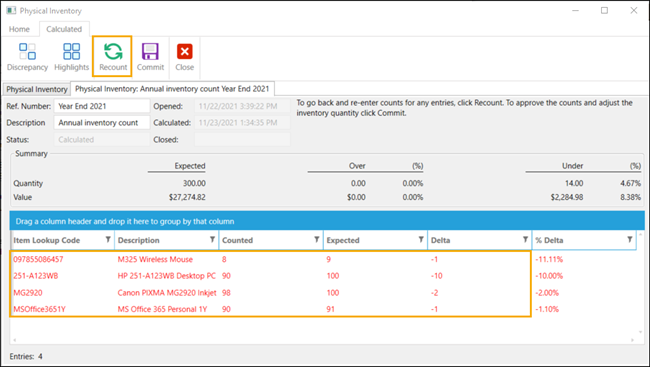The height and width of the screenshot is (367, 650).
Task: Open filter for Expected column
Action: click(x=421, y=240)
